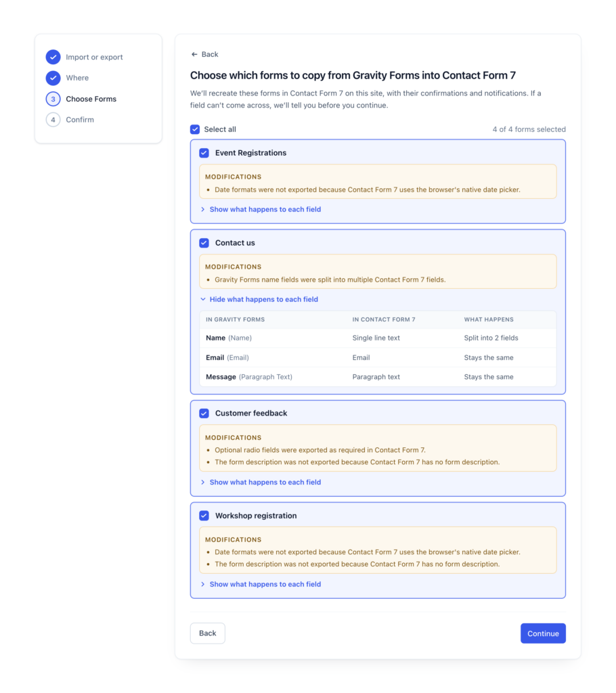This screenshot has width=616, height=693.
Task: Expand field details for Event Registrations
Action: (x=261, y=210)
